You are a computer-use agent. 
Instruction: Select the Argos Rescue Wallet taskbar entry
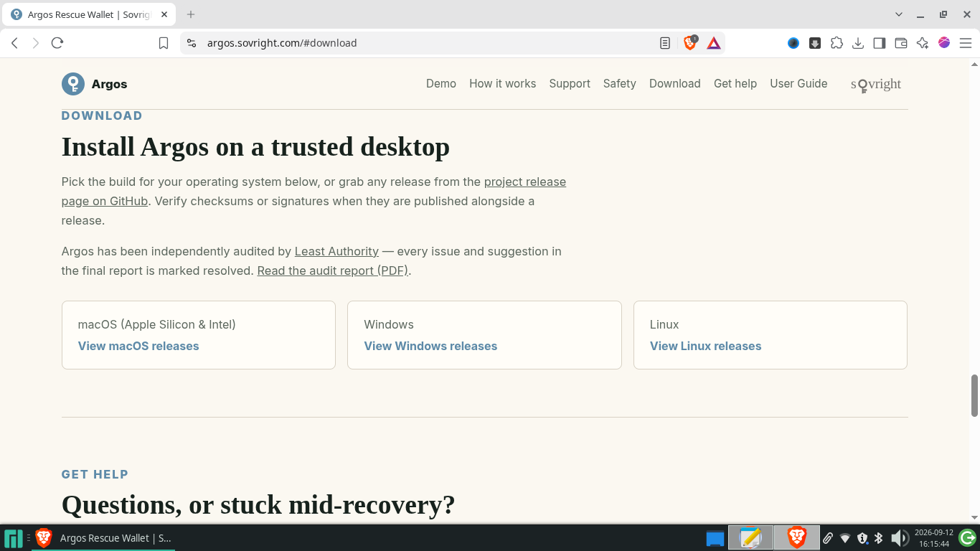coord(103,538)
